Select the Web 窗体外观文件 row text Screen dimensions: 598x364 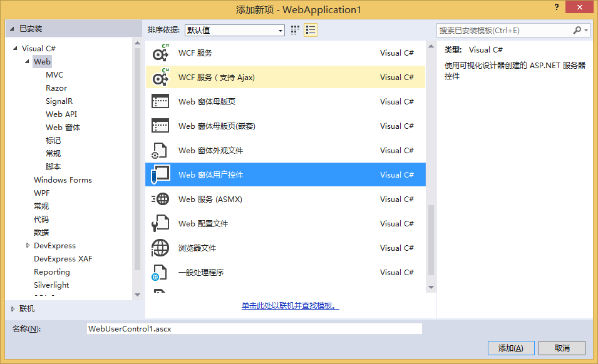coord(210,150)
